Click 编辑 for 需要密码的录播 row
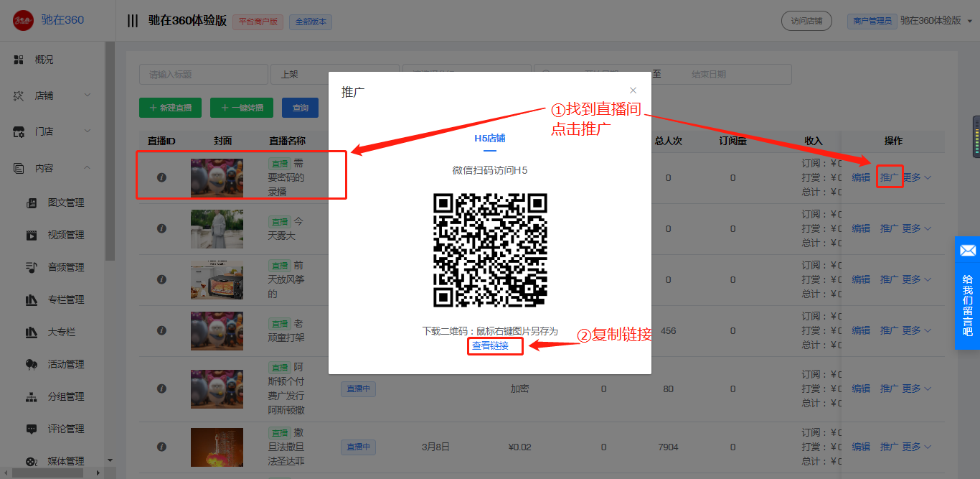The width and height of the screenshot is (980, 479). pyautogui.click(x=861, y=177)
